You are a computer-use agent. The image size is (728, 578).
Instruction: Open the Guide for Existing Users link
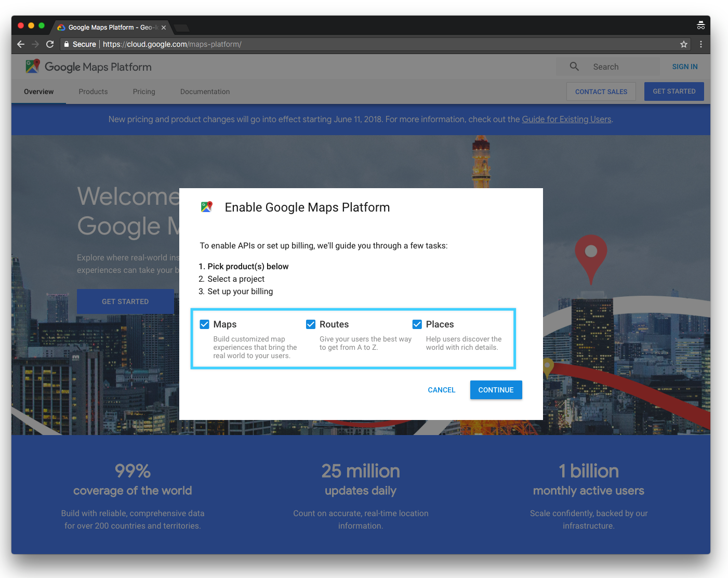(x=566, y=119)
